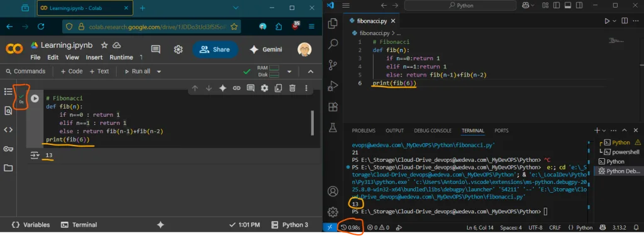Open Colab View menu
644x236 pixels.
click(72, 57)
